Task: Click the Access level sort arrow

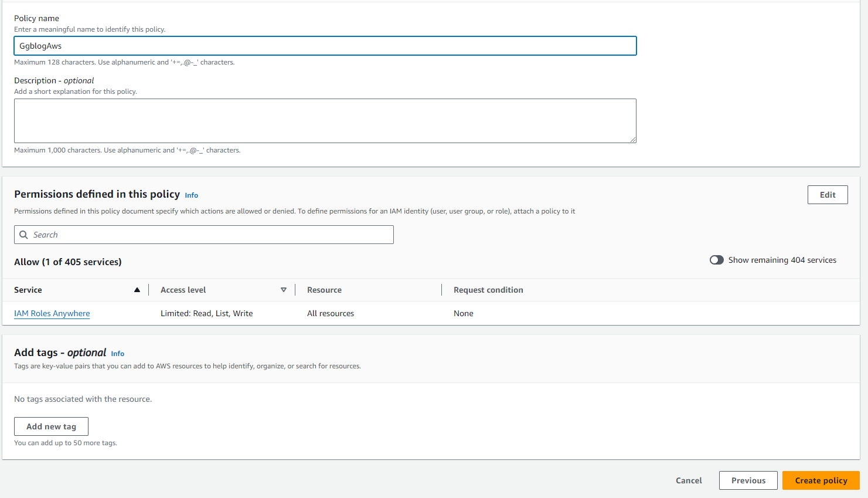Action: tap(284, 290)
